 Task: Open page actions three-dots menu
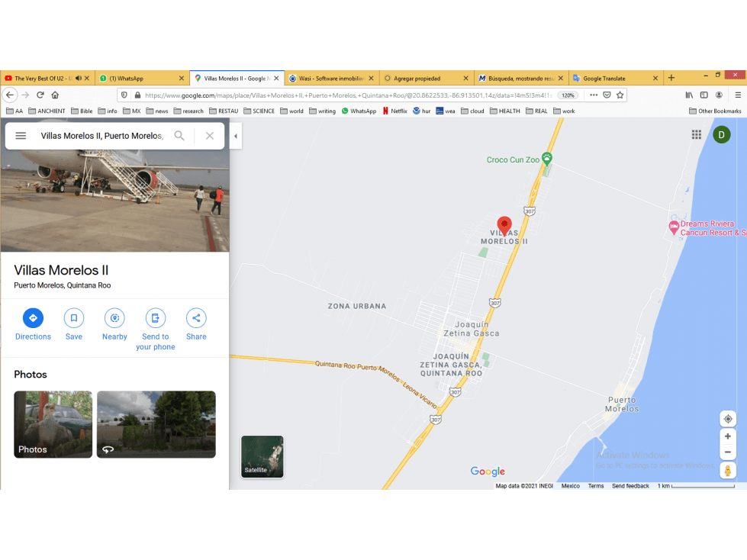coord(594,95)
